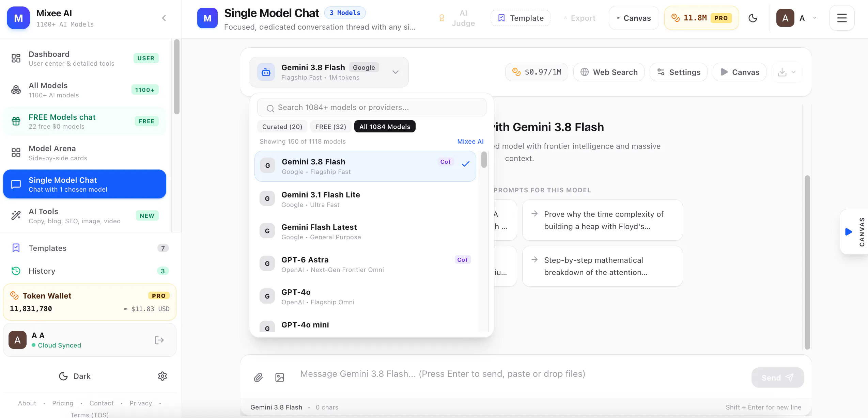Click the Send button
868x418 pixels.
pos(778,377)
